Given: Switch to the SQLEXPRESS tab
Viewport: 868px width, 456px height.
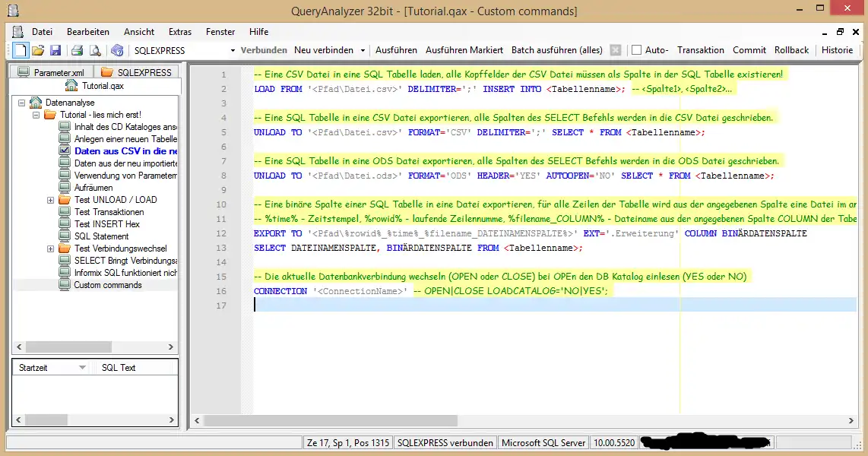Looking at the screenshot, I should 137,72.
